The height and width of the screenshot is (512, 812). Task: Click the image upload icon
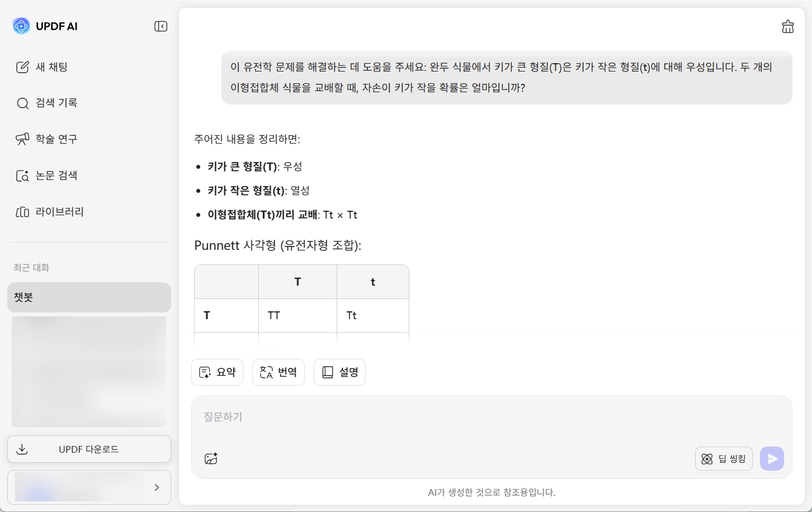[x=211, y=459]
